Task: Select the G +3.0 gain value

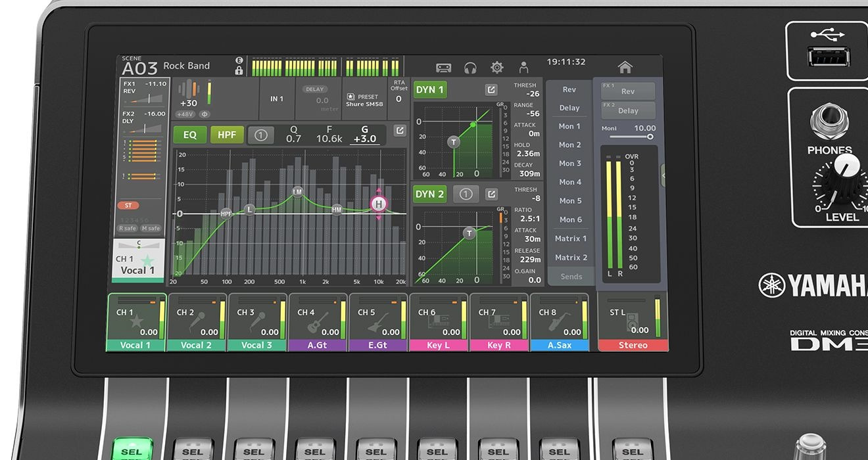Action: (x=365, y=134)
